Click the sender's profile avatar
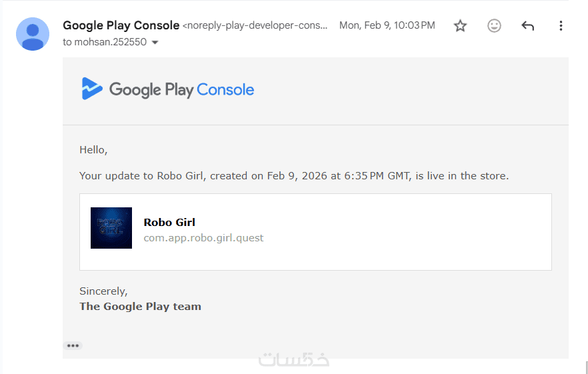Viewport: 588px width, 374px height. (32, 34)
